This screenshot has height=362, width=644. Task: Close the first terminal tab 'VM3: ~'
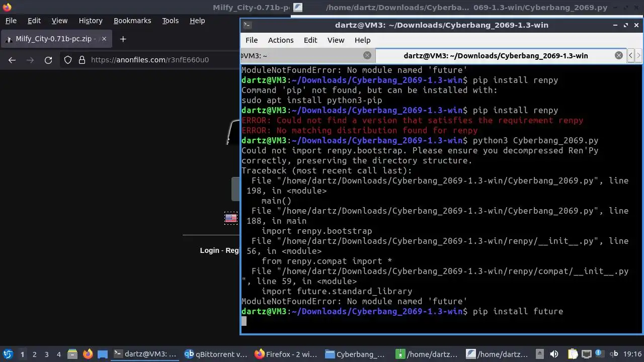367,55
